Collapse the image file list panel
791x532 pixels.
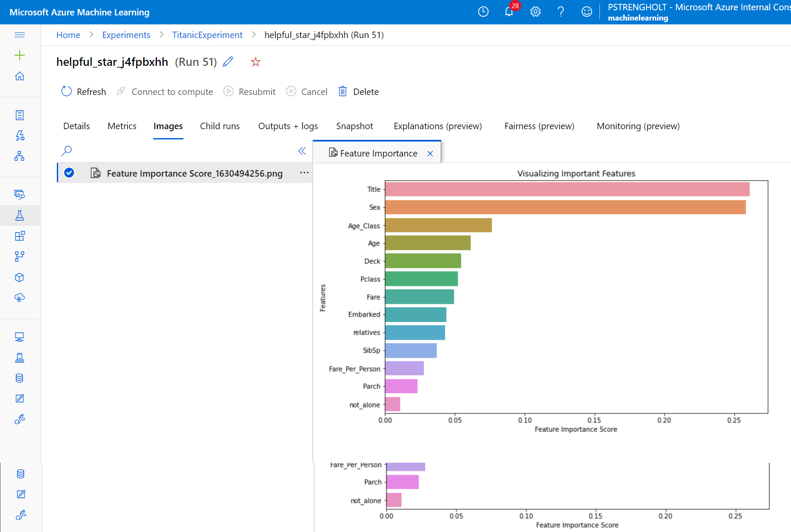tap(302, 151)
